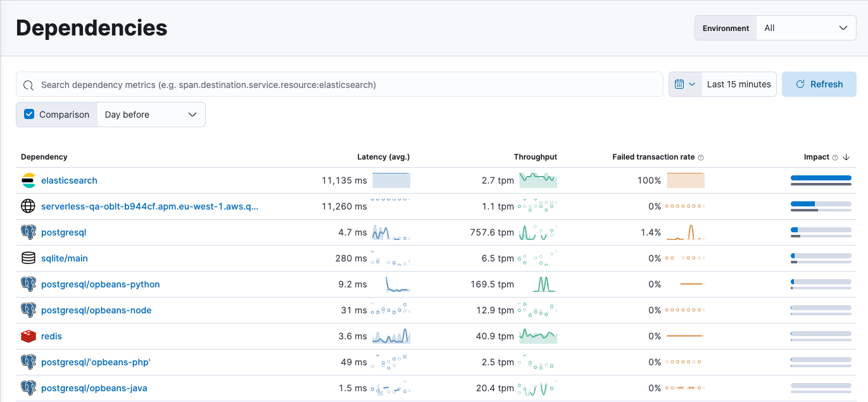The height and width of the screenshot is (402, 868).
Task: Open the Environment dropdown showing All
Action: click(805, 28)
